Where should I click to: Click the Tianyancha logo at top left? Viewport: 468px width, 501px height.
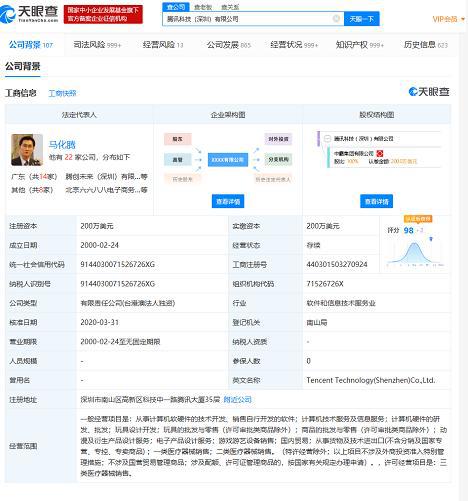point(29,14)
